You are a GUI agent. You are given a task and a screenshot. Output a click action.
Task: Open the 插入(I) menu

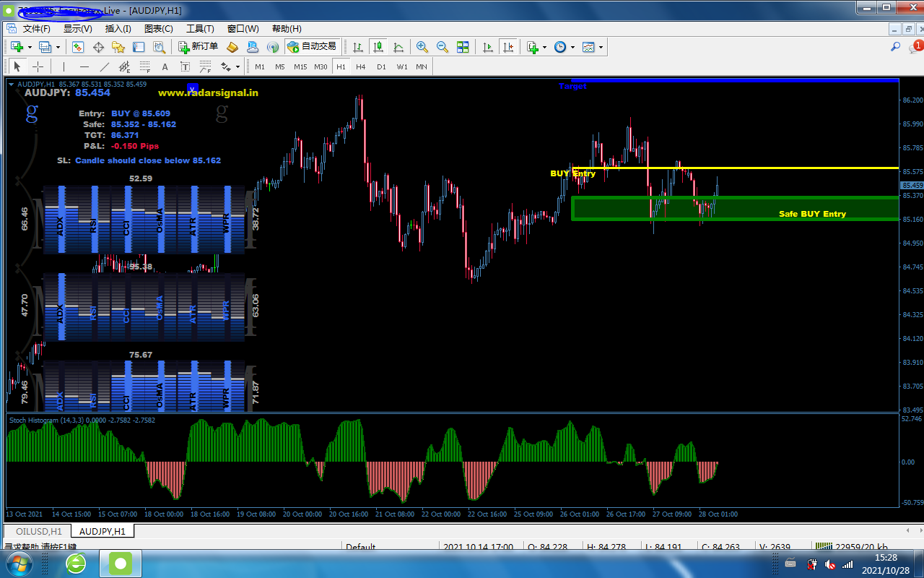point(118,29)
